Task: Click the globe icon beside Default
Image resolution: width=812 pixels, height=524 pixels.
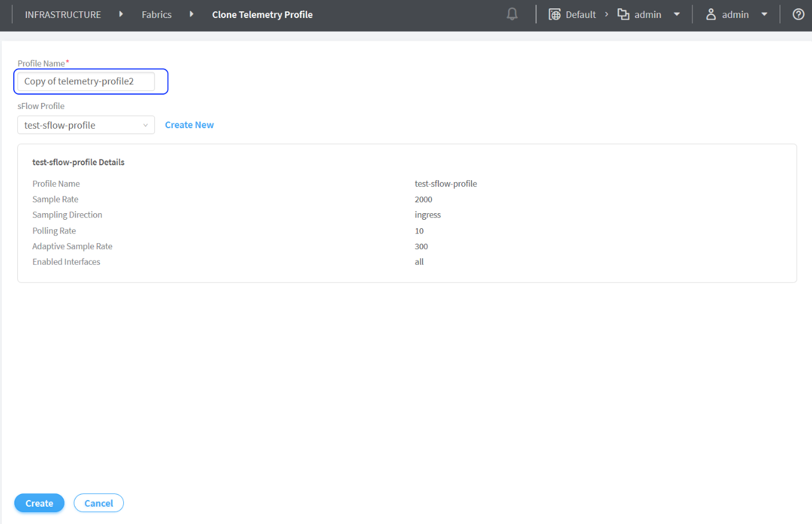Action: click(x=555, y=14)
